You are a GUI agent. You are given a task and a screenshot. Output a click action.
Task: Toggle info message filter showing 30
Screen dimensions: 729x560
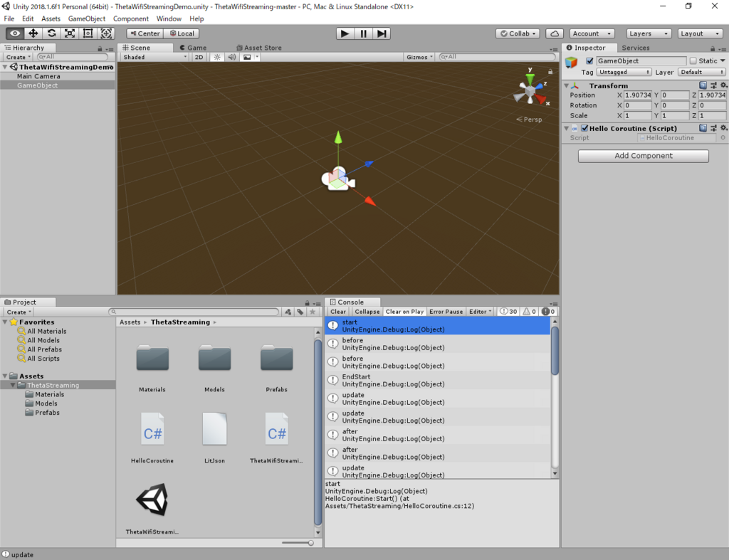508,312
